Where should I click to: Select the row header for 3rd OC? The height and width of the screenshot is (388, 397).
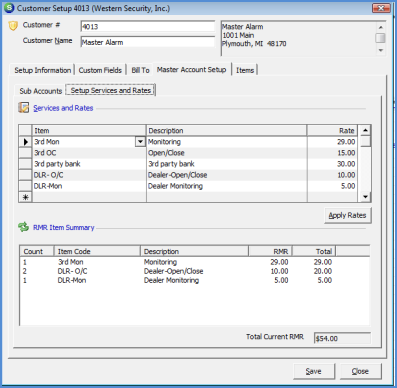tap(25, 153)
